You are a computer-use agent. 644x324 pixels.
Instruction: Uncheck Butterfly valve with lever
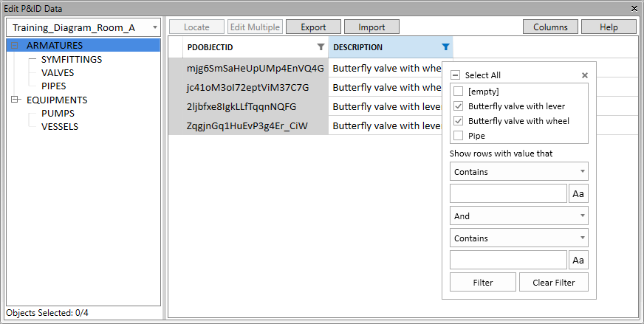point(458,106)
